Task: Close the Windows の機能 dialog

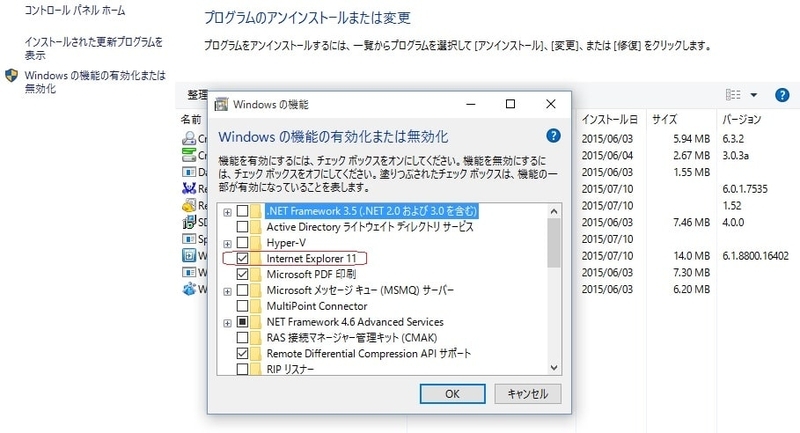Action: coord(551,104)
